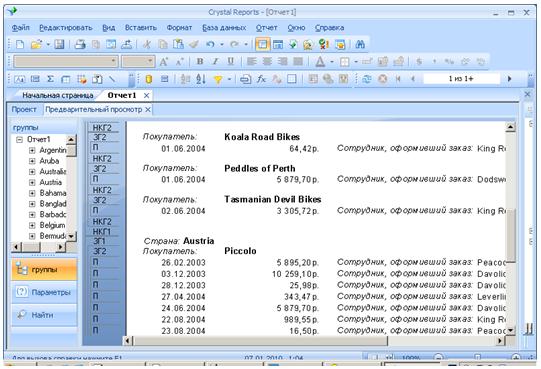Click the page number field 1 из 1+
The image size is (541, 369).
click(461, 79)
